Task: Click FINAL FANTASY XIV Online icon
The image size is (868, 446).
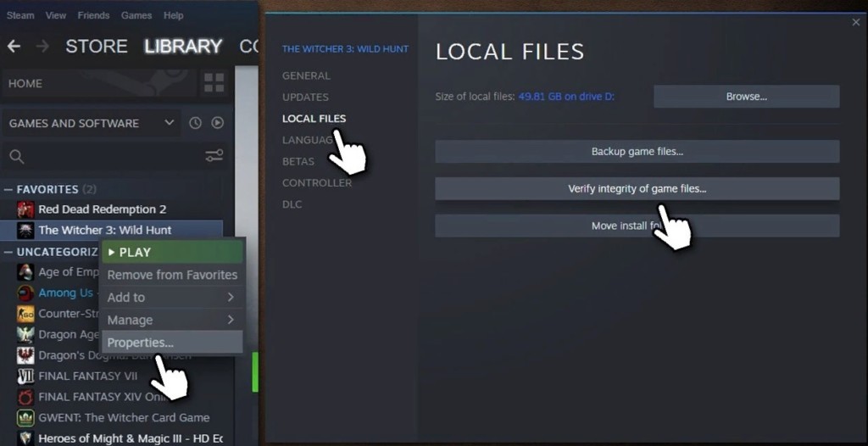Action: (x=25, y=397)
